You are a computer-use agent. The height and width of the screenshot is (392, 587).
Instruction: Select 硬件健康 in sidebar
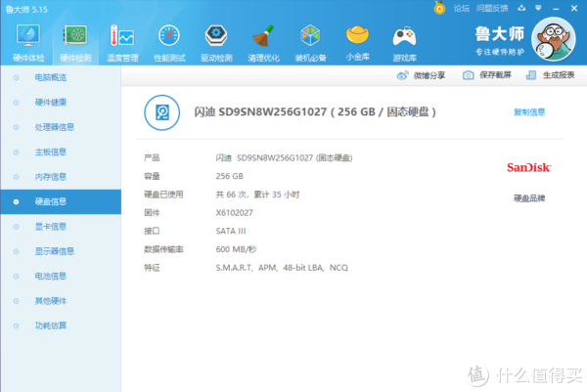pos(61,103)
